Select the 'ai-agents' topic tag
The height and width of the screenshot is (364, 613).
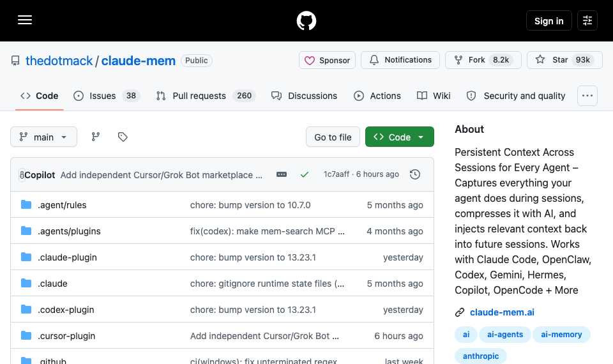tap(505, 335)
